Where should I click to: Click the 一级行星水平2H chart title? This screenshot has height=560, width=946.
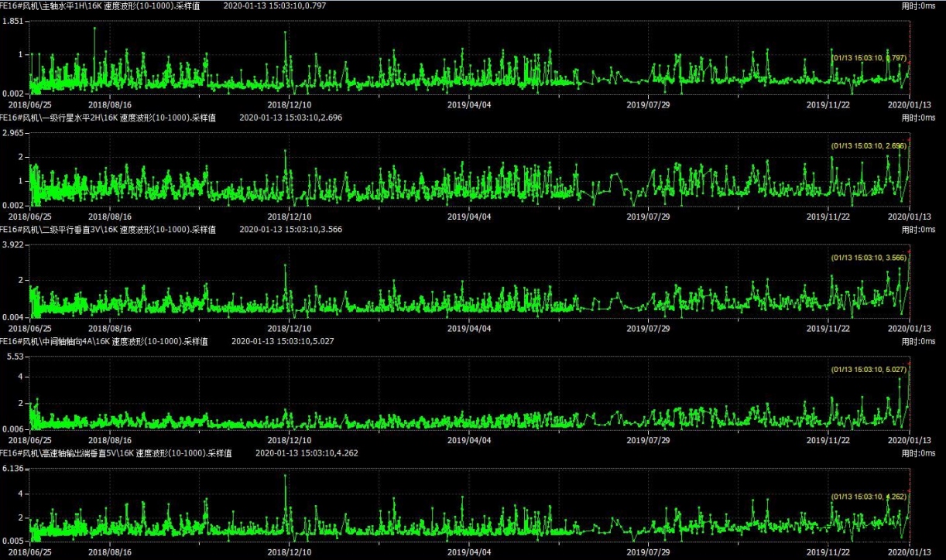tap(107, 118)
